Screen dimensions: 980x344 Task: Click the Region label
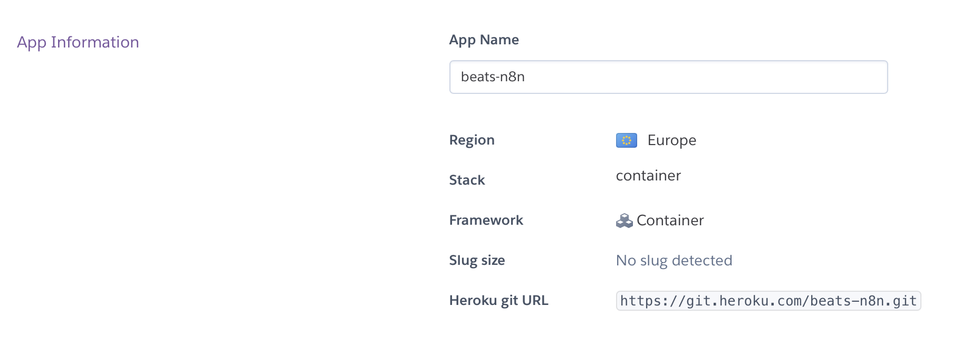[x=472, y=140]
